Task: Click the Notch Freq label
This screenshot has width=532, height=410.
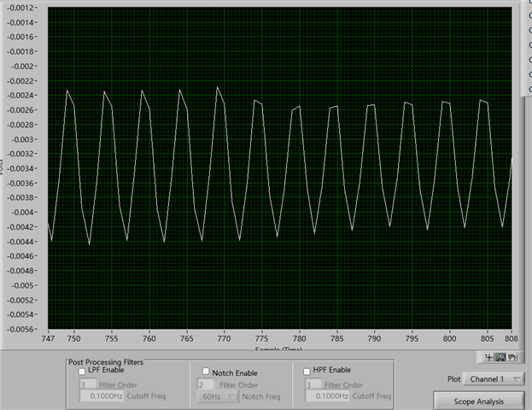Action: (261, 396)
